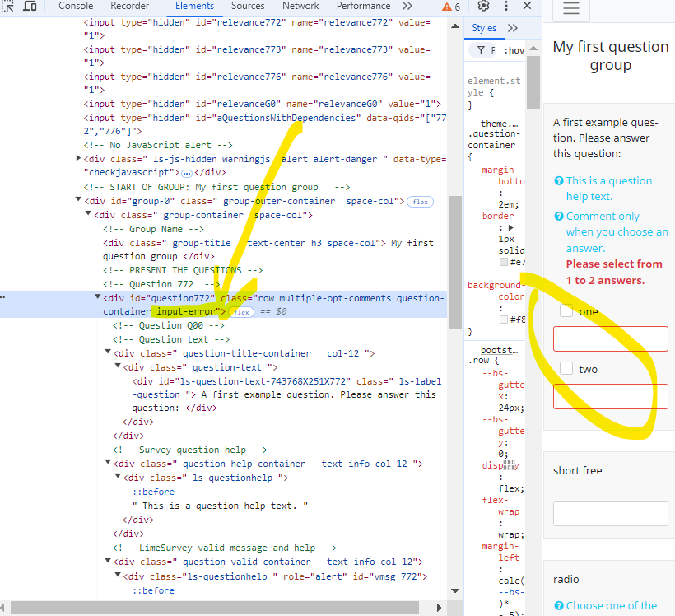
Task: Click help icon beside "This is a question"
Action: coord(559,181)
